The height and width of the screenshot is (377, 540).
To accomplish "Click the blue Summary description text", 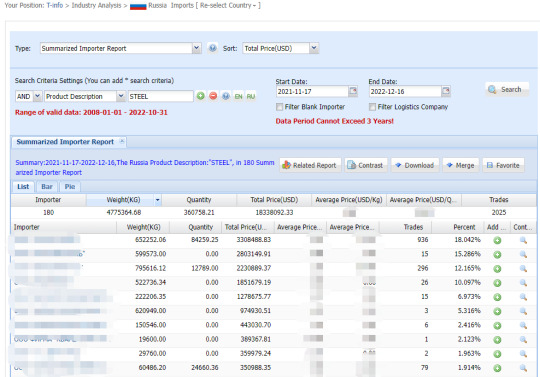I will (x=145, y=167).
